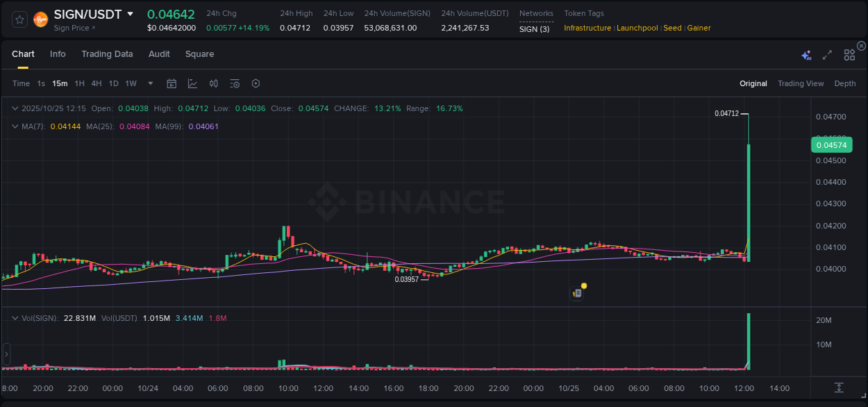Click the green 0.04574 price label
868x407 pixels.
pyautogui.click(x=831, y=144)
